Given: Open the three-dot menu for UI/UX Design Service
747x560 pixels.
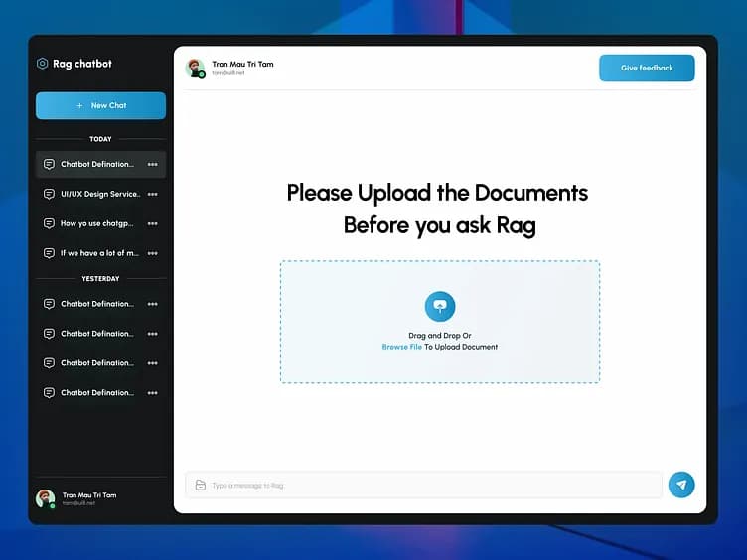Looking at the screenshot, I should click(152, 194).
